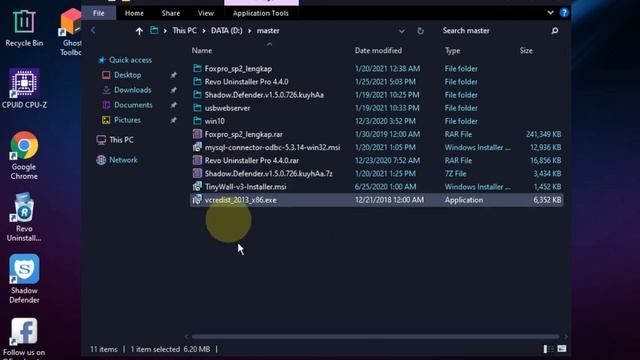Screen dimensions: 640x360
Task: Click the pin icon beside Pictures
Action: (x=173, y=120)
